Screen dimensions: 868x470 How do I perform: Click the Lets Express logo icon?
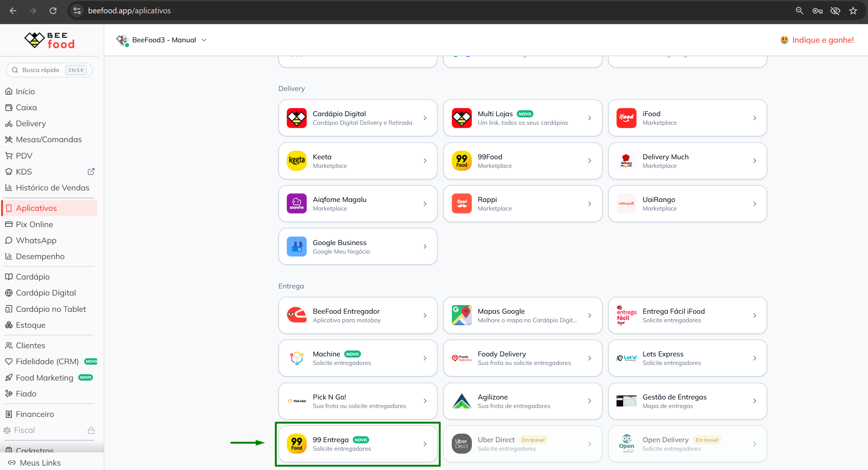(x=626, y=358)
